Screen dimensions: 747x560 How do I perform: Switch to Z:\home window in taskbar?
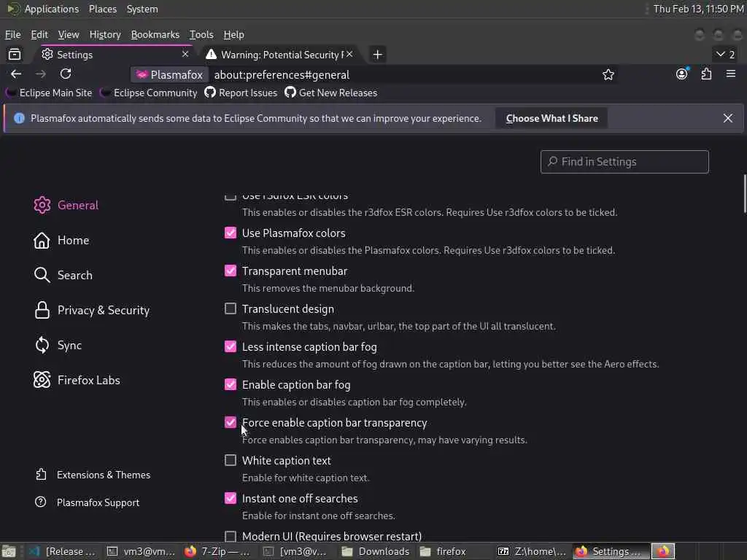point(532,551)
